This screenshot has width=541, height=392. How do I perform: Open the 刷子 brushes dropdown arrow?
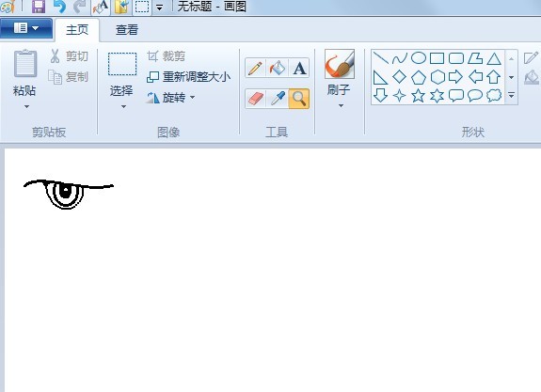coord(341,106)
